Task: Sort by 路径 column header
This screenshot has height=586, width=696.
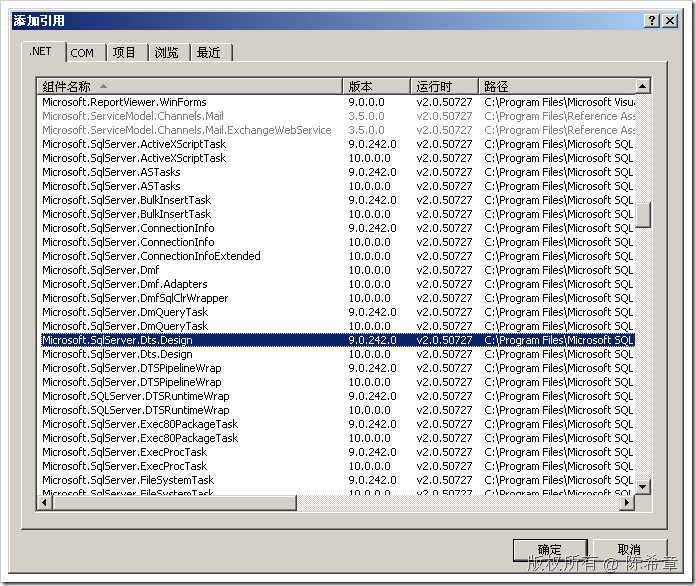Action: (557, 86)
